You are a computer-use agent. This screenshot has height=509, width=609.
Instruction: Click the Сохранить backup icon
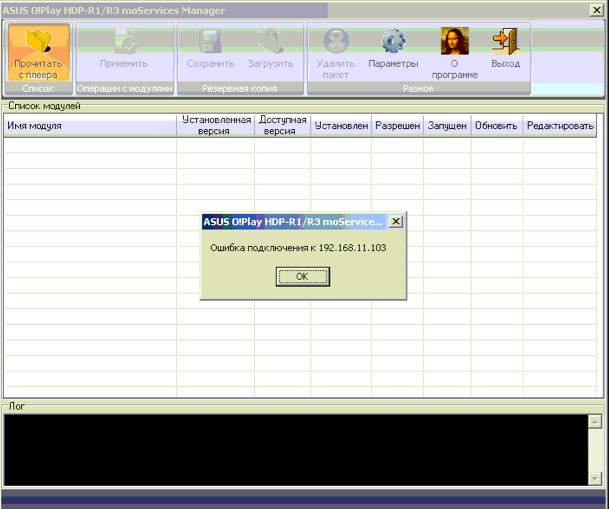[210, 42]
